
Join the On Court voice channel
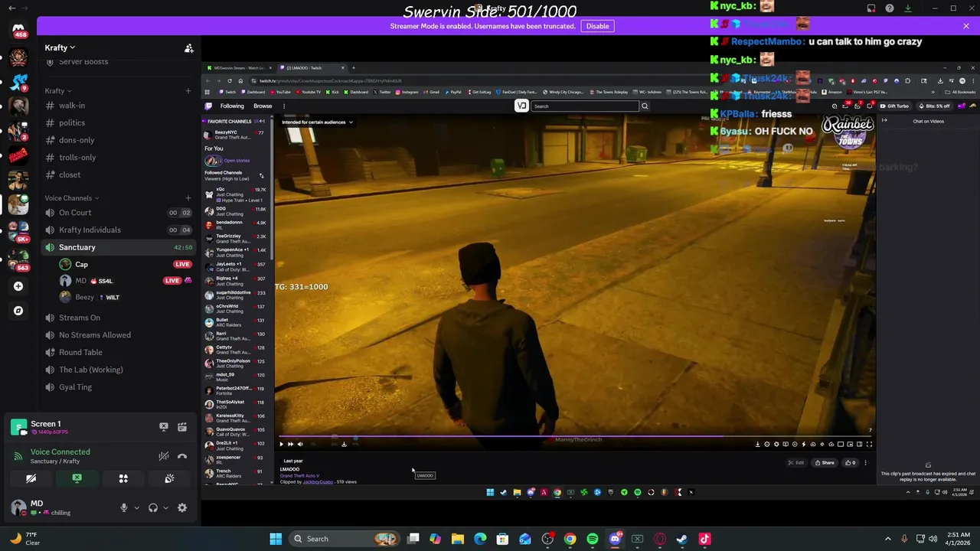point(119,213)
